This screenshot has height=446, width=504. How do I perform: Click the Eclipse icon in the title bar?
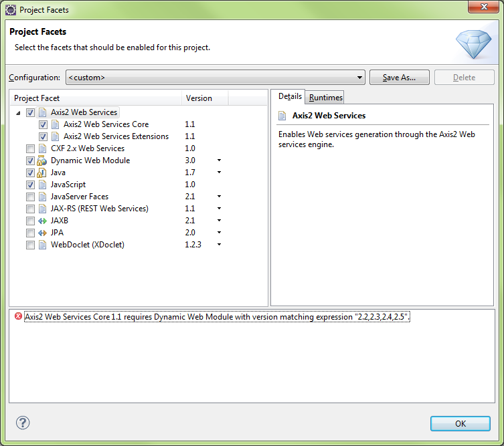(11, 10)
